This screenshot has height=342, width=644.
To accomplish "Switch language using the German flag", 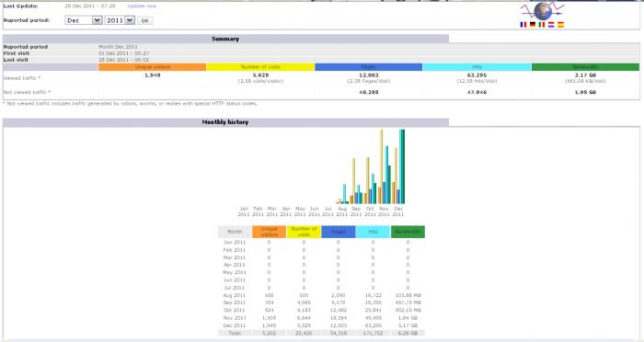I will [x=533, y=25].
